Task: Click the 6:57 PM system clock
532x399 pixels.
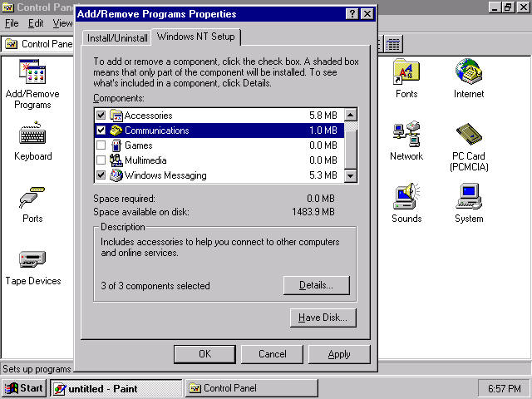Action: [505, 388]
